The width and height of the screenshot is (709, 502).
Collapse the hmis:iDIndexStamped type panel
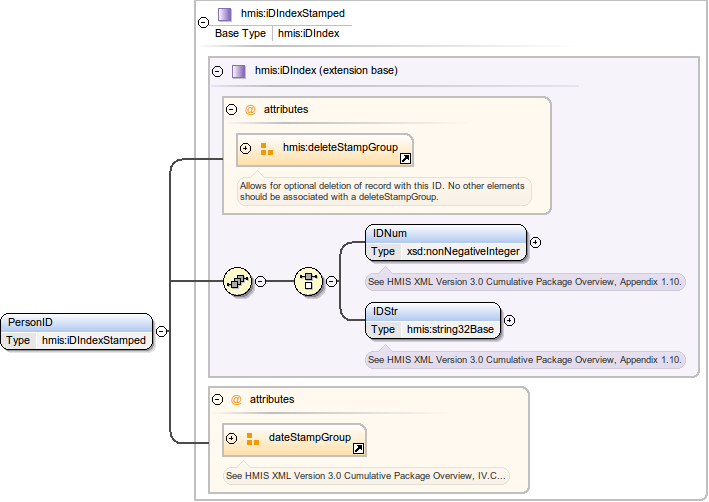[204, 22]
